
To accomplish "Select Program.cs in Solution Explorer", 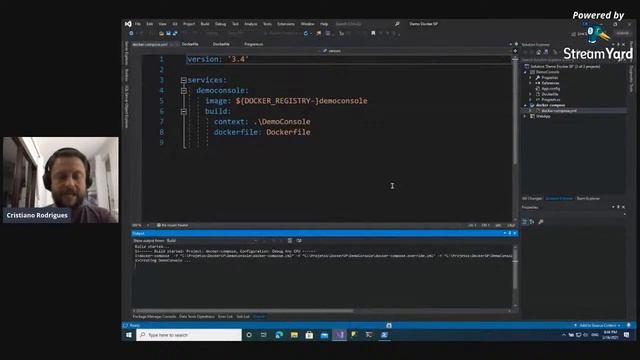I will point(550,100).
